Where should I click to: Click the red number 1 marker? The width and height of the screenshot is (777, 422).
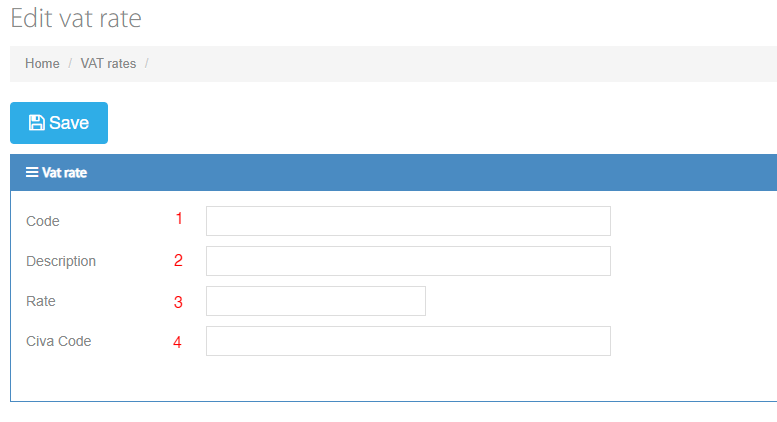click(179, 219)
